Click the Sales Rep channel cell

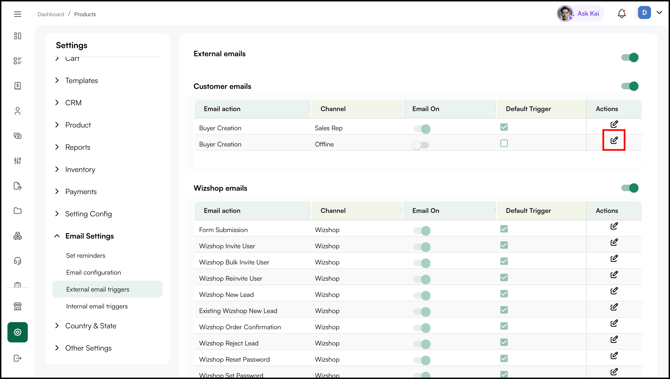[x=329, y=128]
